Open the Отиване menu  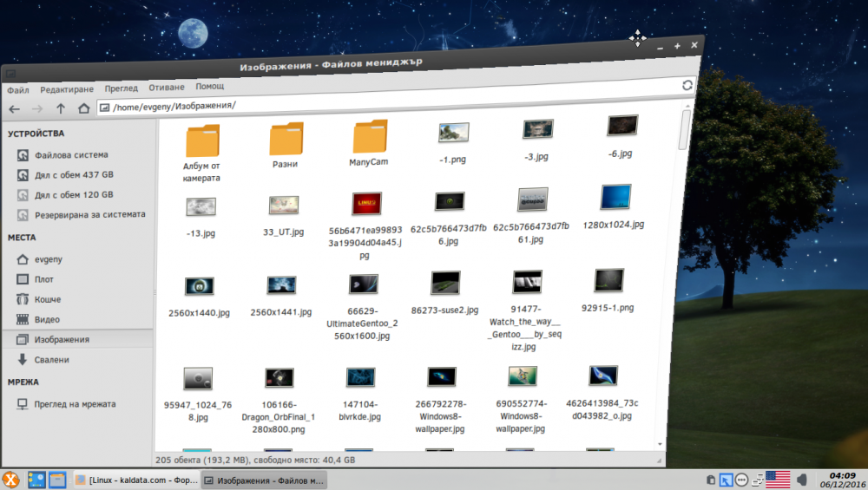[166, 88]
